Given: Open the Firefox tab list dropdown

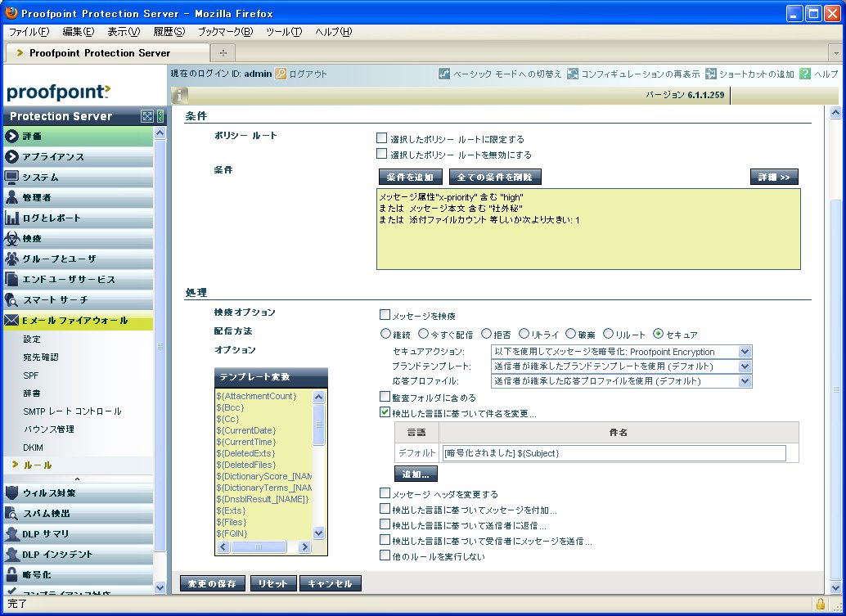Looking at the screenshot, I should [x=836, y=53].
